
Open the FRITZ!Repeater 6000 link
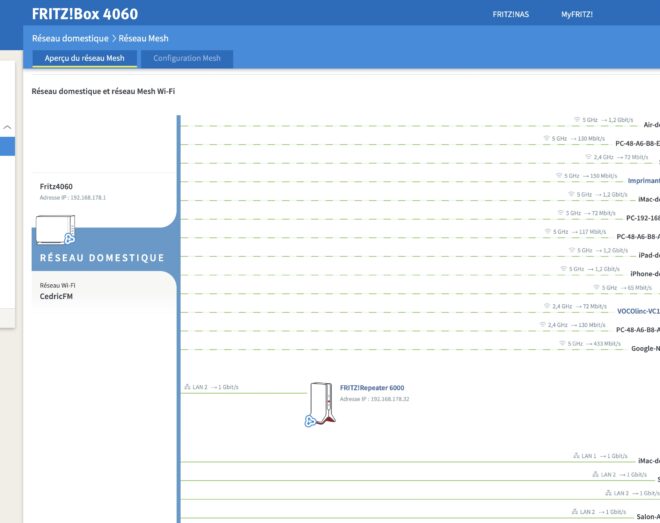click(372, 388)
